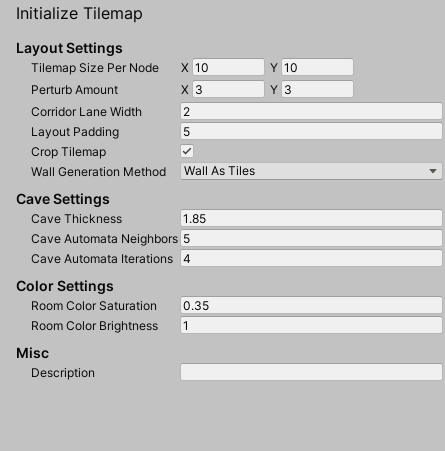Click the Cave Thickness value field
The height and width of the screenshot is (451, 445).
click(x=311, y=218)
